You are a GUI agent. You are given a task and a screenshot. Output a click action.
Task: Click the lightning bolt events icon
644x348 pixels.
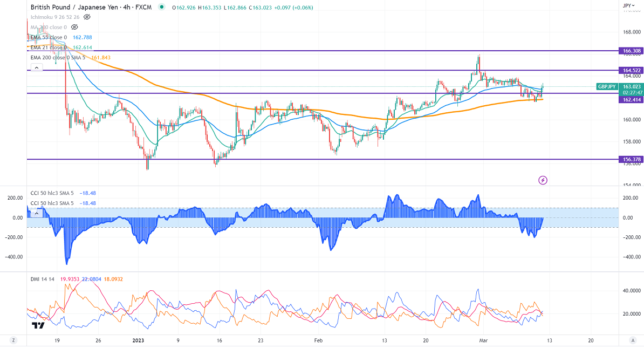tap(543, 180)
